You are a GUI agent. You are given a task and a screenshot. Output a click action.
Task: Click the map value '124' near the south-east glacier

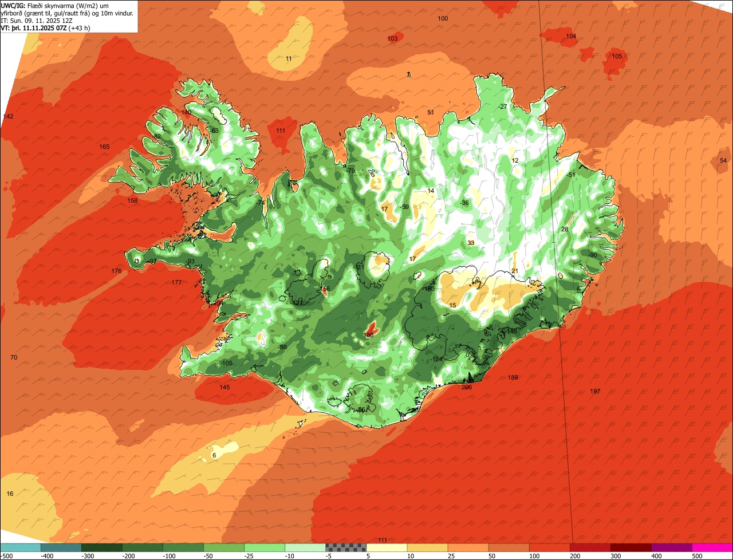click(x=437, y=359)
